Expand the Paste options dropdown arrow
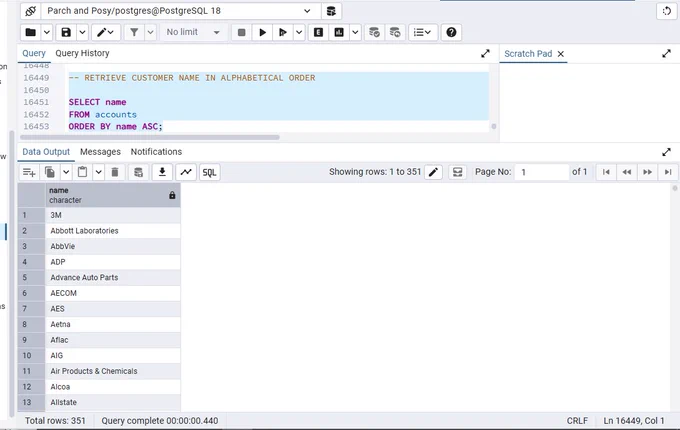680x430 pixels. click(98, 172)
